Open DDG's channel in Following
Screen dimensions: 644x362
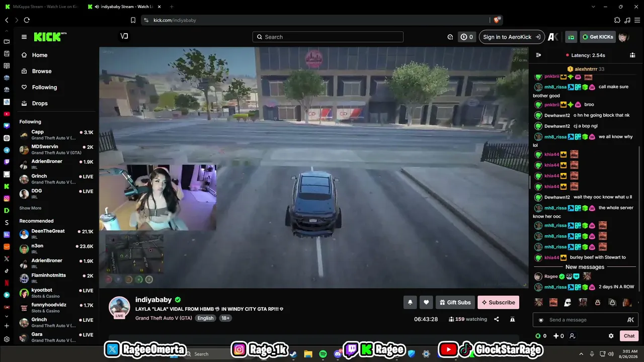pyautogui.click(x=56, y=194)
